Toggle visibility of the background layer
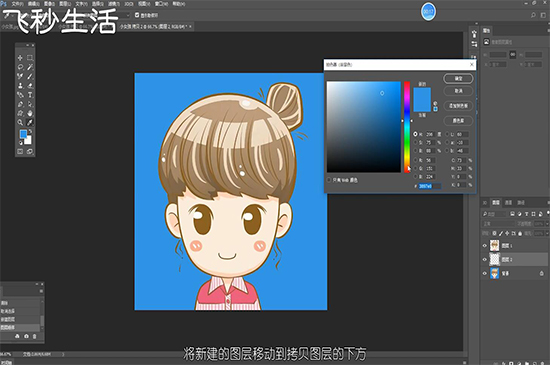 485,273
